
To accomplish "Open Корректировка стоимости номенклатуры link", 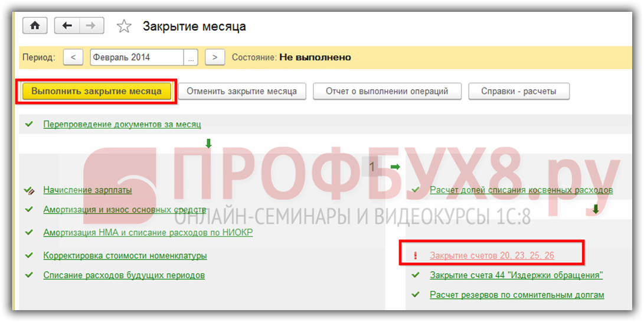I will 125,256.
